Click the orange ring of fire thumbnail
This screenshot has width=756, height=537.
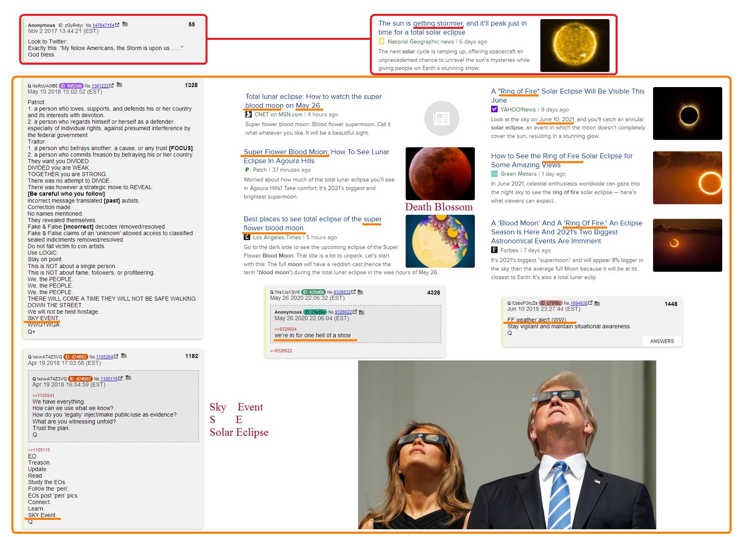[x=688, y=178]
